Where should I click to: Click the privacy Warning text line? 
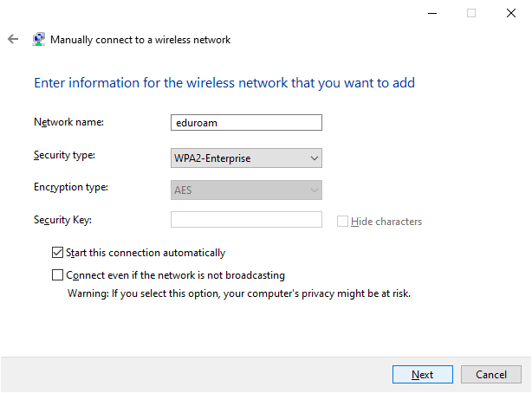tap(239, 293)
